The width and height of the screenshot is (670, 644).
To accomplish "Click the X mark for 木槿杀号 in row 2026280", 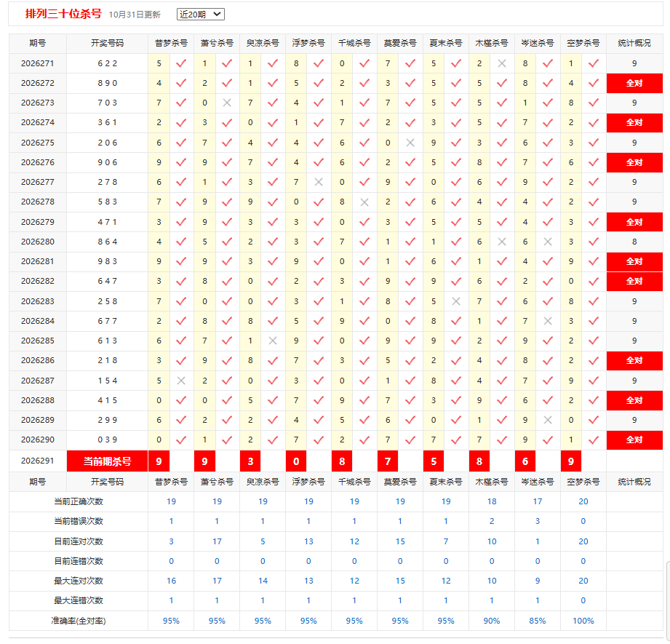I will tap(502, 242).
